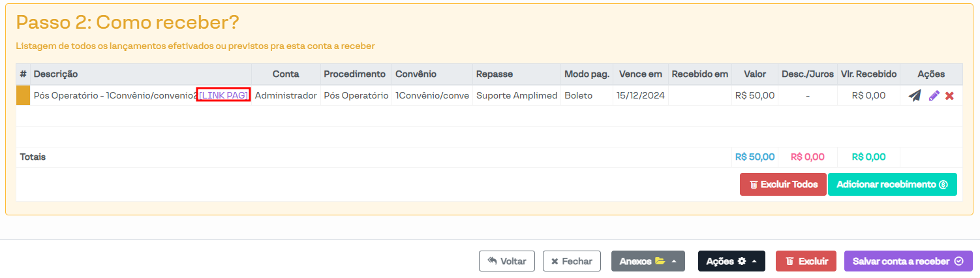Open the black Ações dropdown menu
The height and width of the screenshot is (278, 980).
[x=731, y=261]
